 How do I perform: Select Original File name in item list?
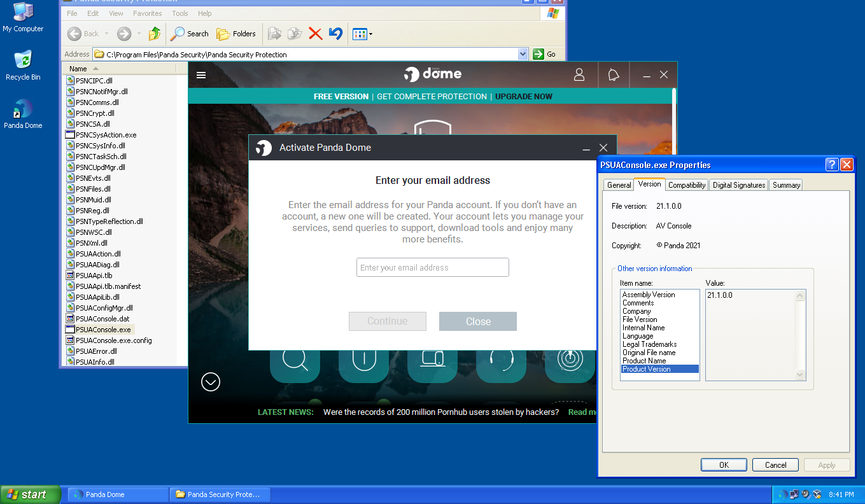tap(649, 353)
